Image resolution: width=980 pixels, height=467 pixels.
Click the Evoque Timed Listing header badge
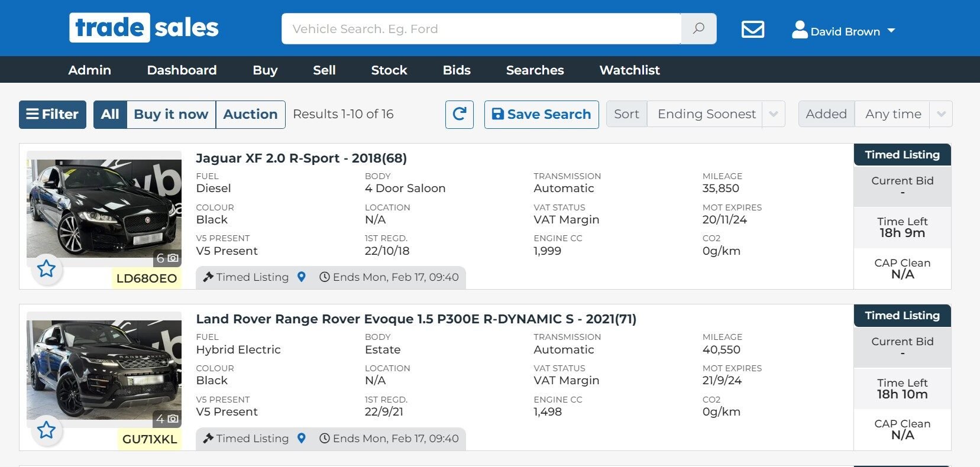[x=903, y=316]
